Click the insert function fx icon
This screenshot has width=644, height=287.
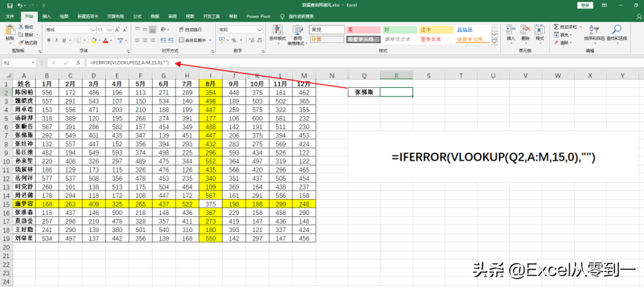(x=78, y=63)
